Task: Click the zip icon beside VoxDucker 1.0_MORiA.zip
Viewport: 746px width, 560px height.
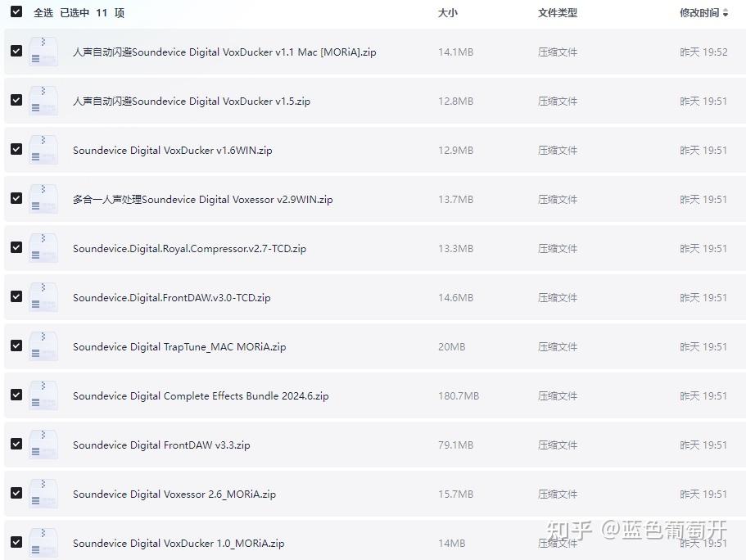Action: tap(43, 543)
